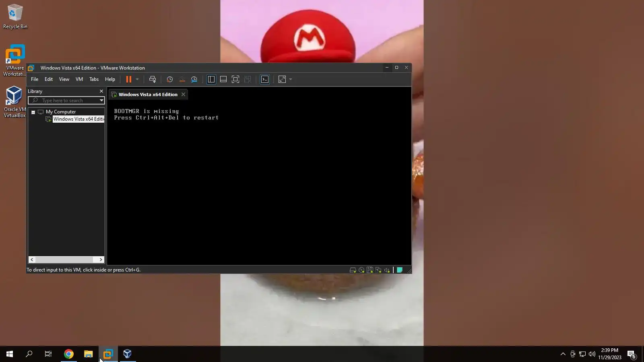This screenshot has height=362, width=644.
Task: Click the hard disk device status icon
Action: click(x=353, y=270)
